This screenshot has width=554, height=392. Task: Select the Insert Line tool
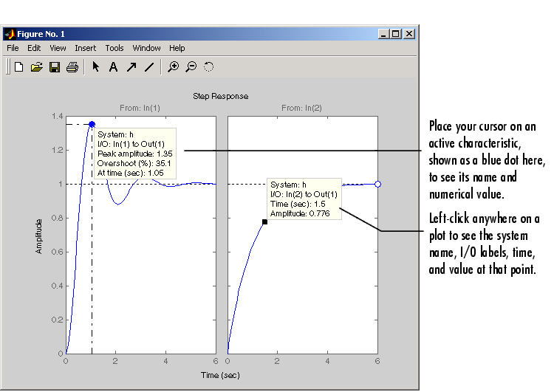click(149, 66)
